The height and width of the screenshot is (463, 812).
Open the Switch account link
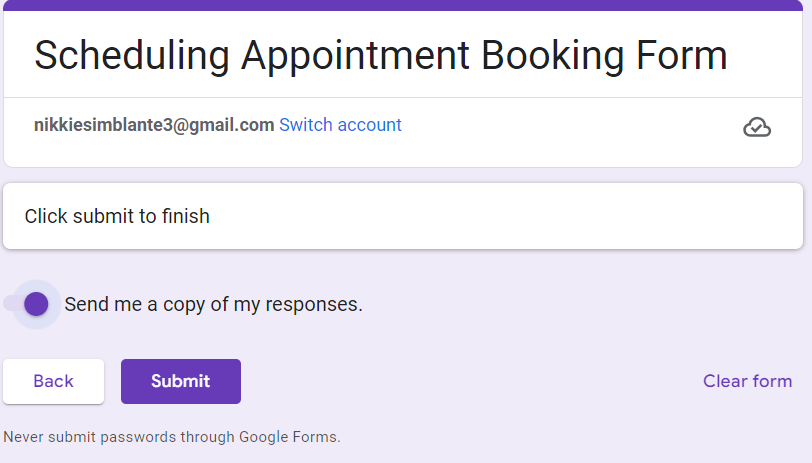tap(340, 125)
